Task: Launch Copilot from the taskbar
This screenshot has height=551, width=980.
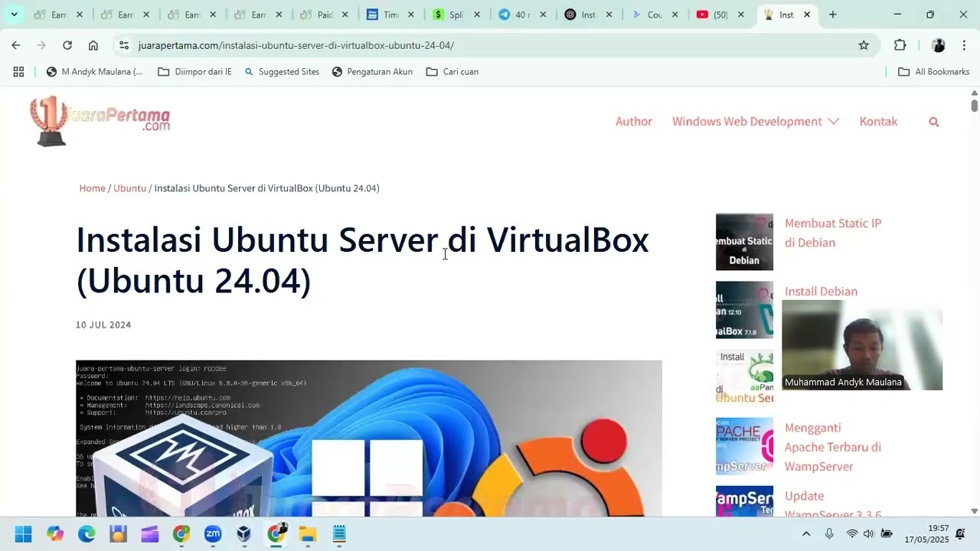Action: tap(55, 533)
